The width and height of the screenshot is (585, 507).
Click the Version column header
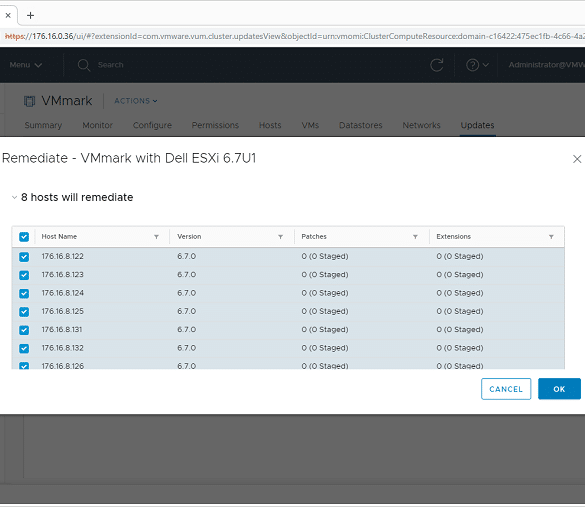[189, 237]
